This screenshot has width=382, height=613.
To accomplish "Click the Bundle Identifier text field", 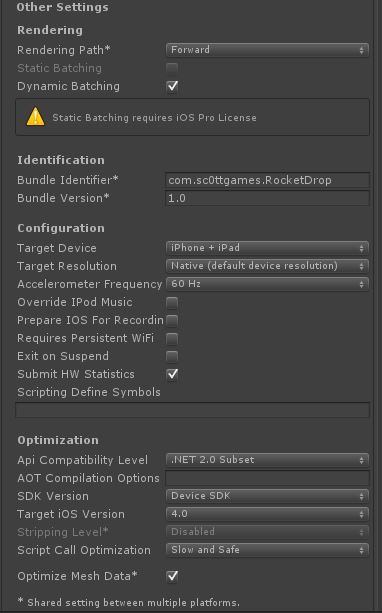I will [x=267, y=180].
